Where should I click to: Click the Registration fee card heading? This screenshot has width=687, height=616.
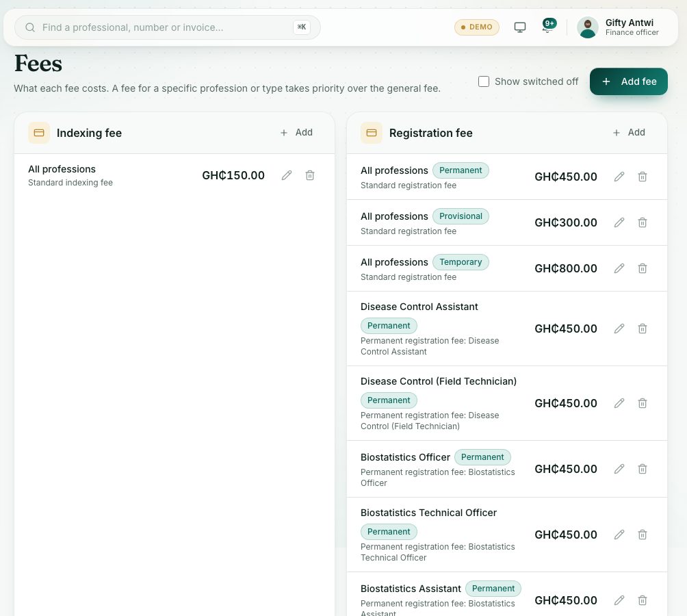point(430,133)
